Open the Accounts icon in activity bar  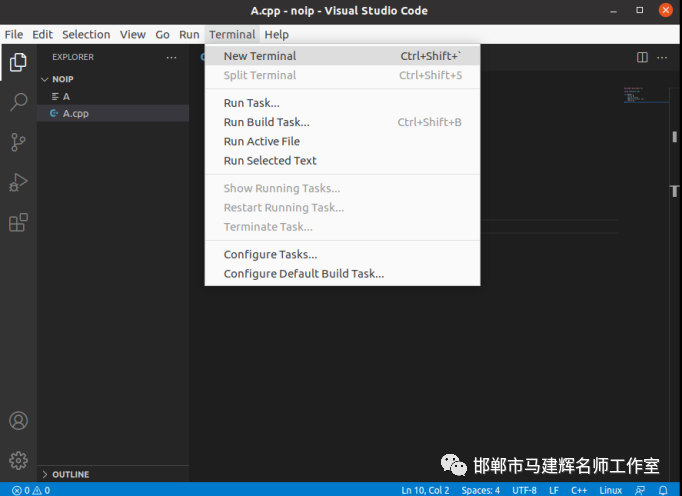tap(18, 421)
